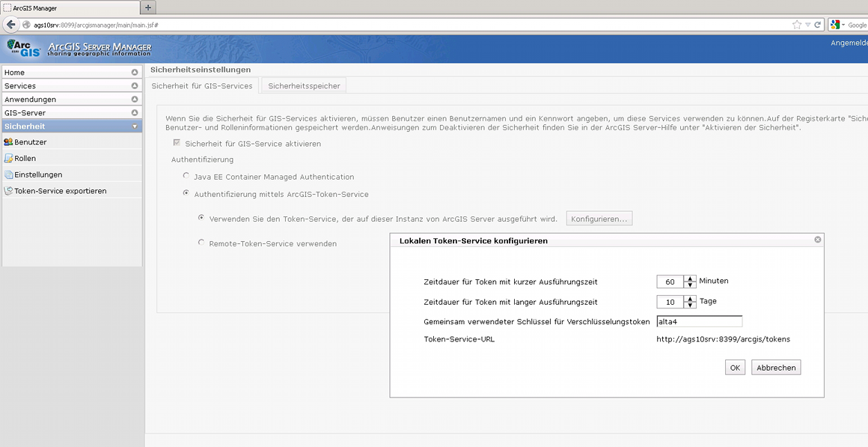Reload the page with the refresh icon
This screenshot has width=868, height=447.
coord(817,25)
